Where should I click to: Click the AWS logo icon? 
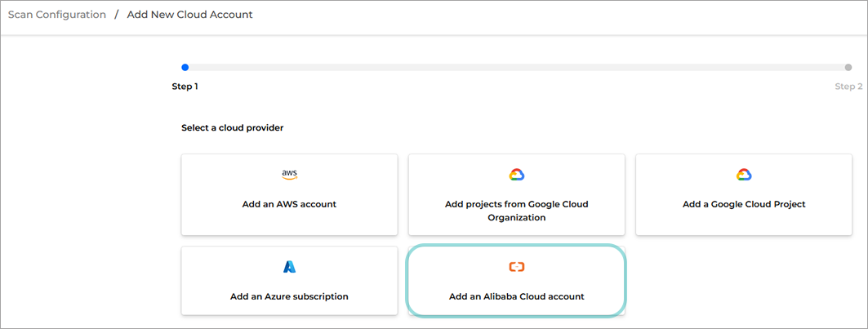pos(290,175)
